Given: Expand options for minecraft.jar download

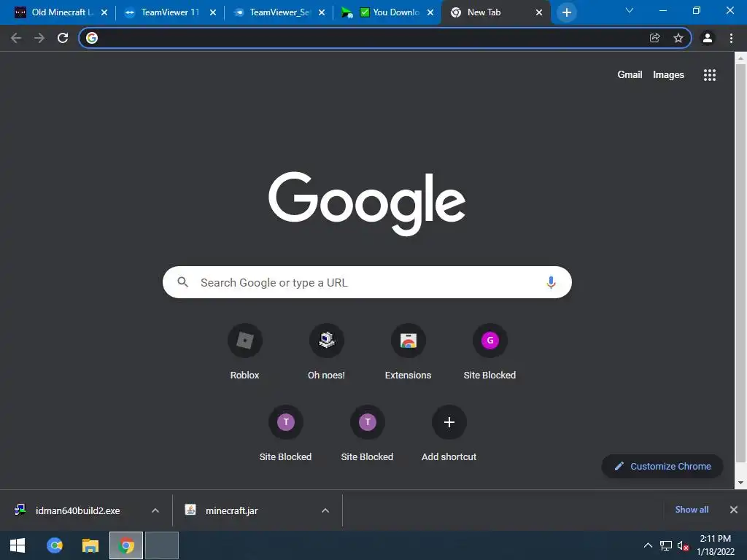Looking at the screenshot, I should [325, 510].
